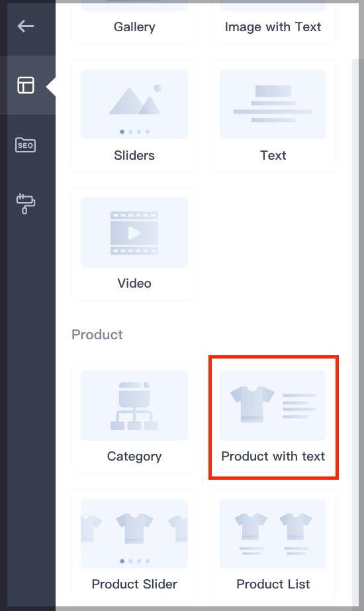The width and height of the screenshot is (364, 611).
Task: Click the back arrow icon
Action: 26,27
